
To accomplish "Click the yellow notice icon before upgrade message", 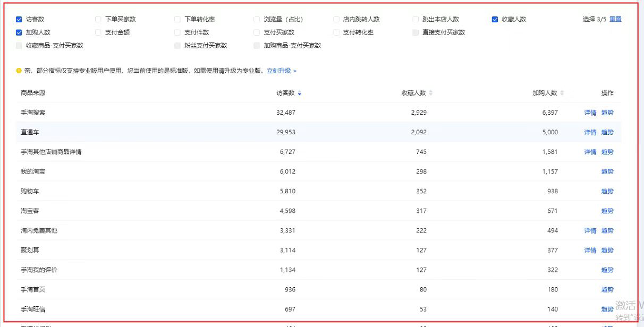I will 19,71.
